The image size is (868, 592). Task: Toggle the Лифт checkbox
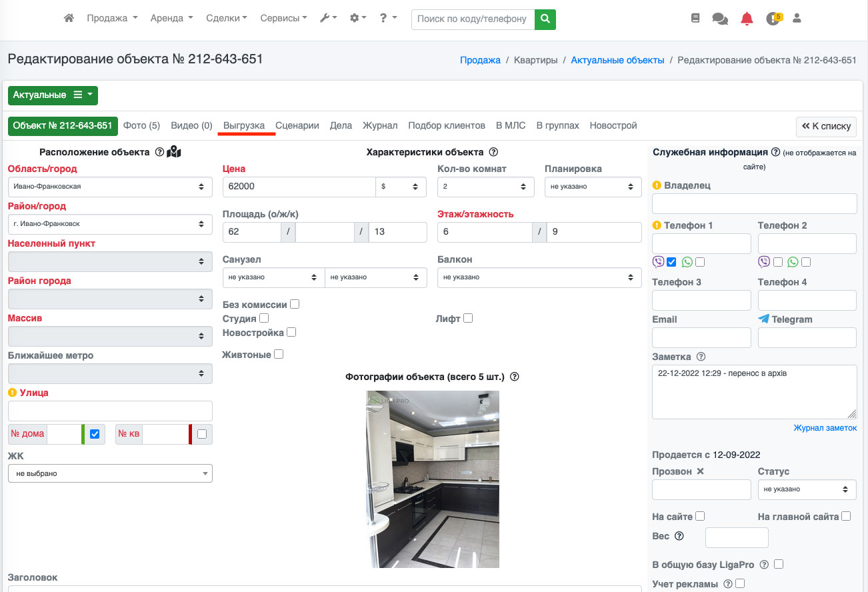(468, 318)
